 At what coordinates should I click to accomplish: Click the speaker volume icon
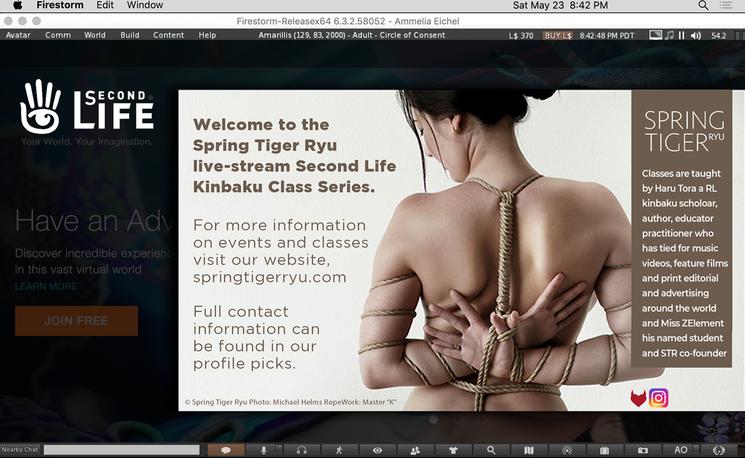tap(696, 36)
